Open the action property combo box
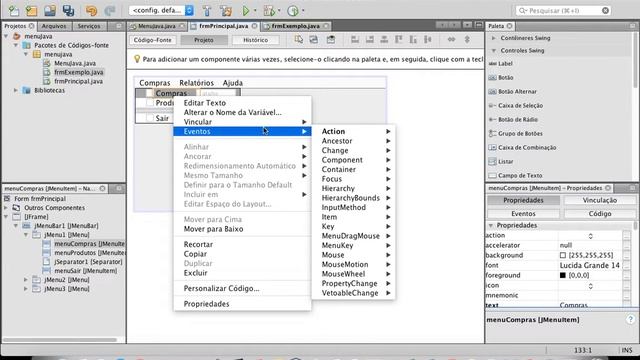Viewport: 640px width, 360px height. tap(590, 236)
